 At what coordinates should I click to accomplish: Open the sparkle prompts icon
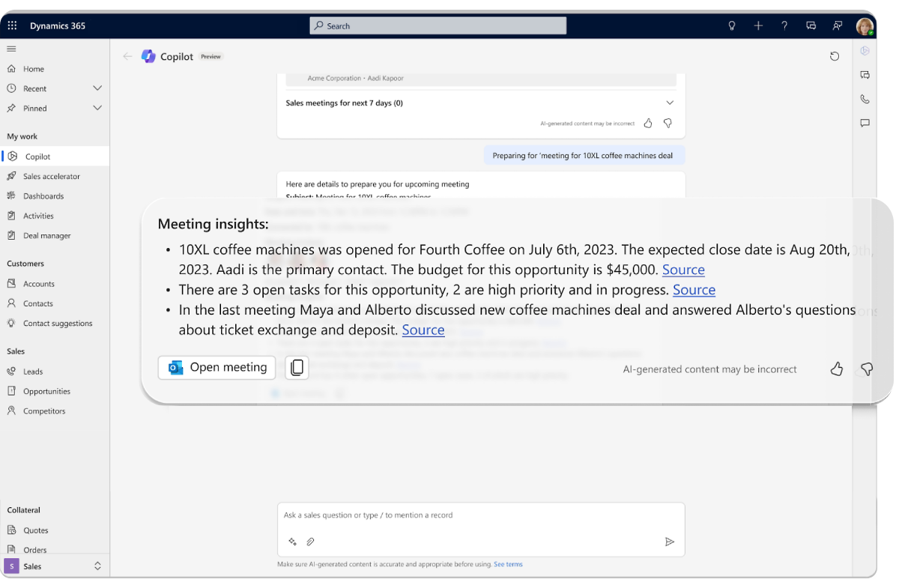pyautogui.click(x=292, y=542)
